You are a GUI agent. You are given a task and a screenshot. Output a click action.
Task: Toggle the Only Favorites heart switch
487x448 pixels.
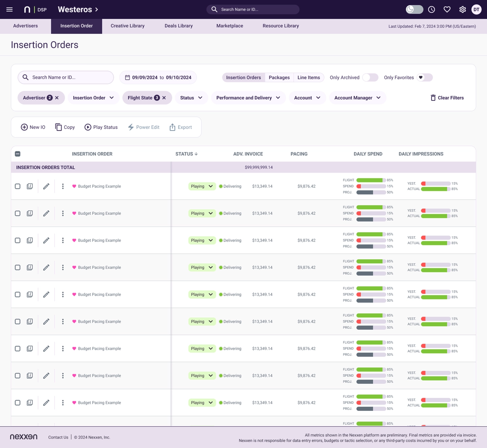(x=424, y=77)
